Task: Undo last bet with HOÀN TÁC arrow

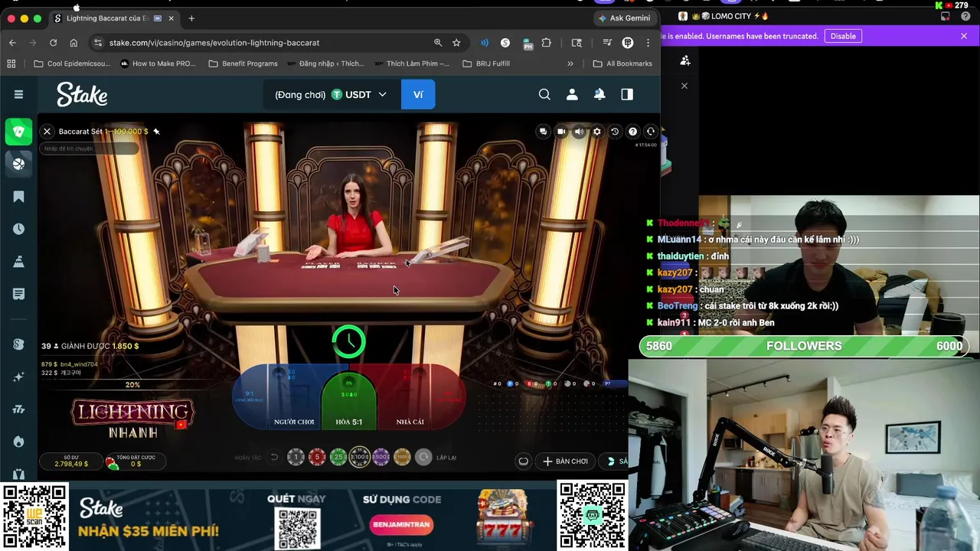Action: click(274, 458)
